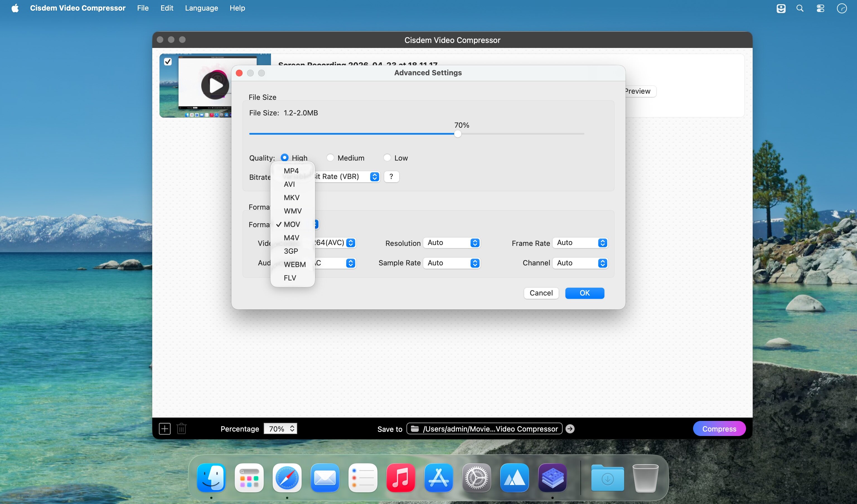Viewport: 857px width, 504px height.
Task: Select Medium quality option
Action: point(330,158)
